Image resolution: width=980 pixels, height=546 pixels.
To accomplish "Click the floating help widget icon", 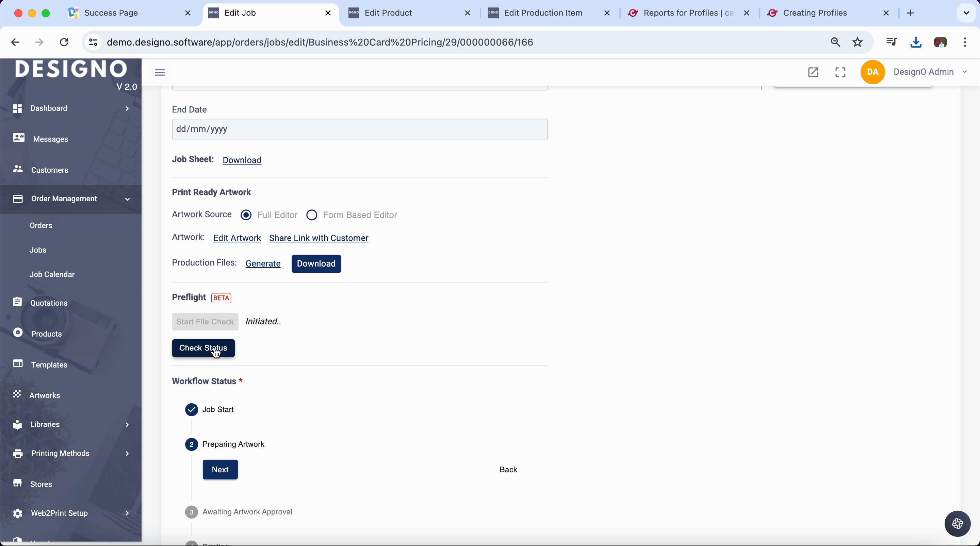I will (957, 524).
